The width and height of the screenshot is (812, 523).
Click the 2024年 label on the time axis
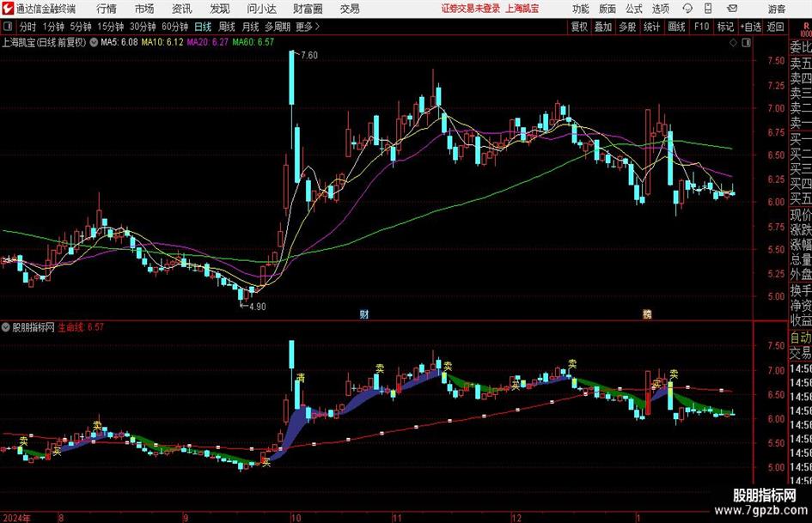point(16,518)
